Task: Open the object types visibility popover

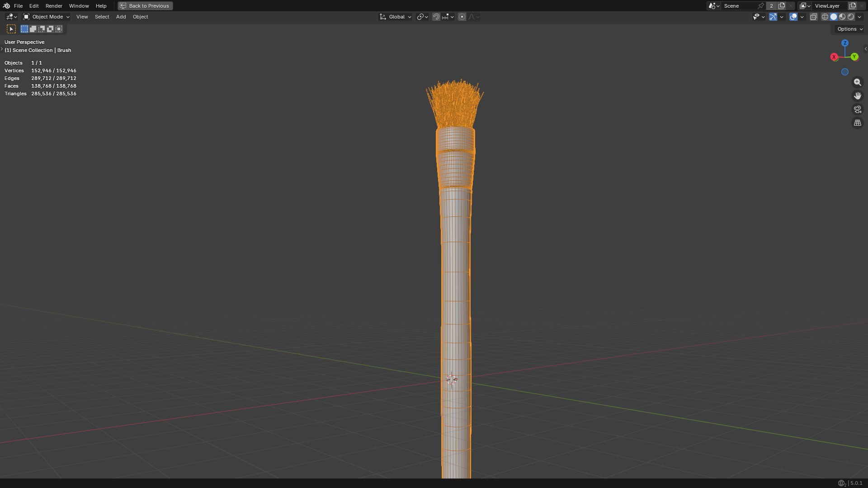Action: pos(759,17)
